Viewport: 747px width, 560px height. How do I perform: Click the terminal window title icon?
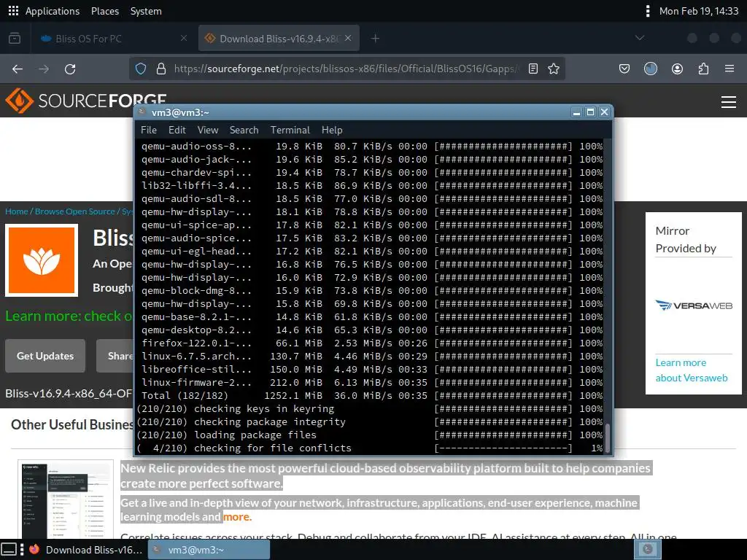[x=142, y=112]
